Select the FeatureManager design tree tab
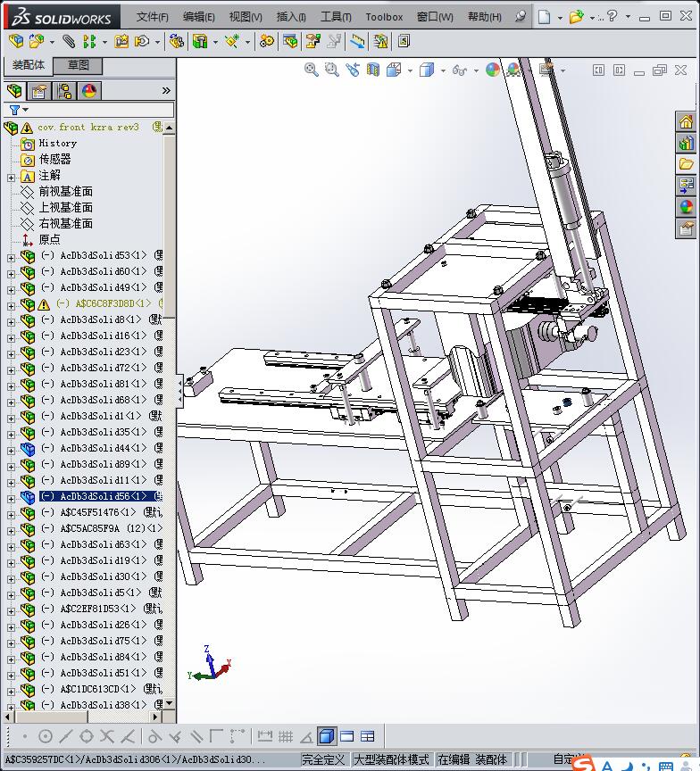The image size is (700, 771). click(x=15, y=91)
